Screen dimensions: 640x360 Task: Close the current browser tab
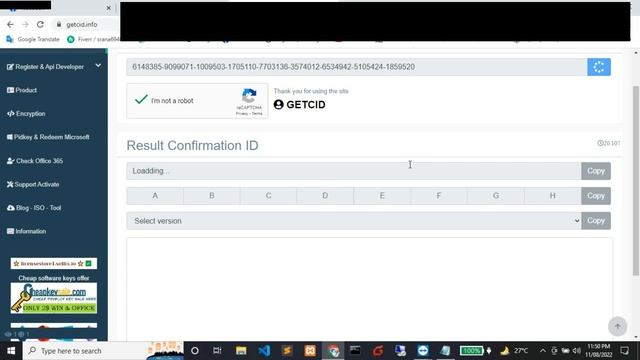[109, 8]
